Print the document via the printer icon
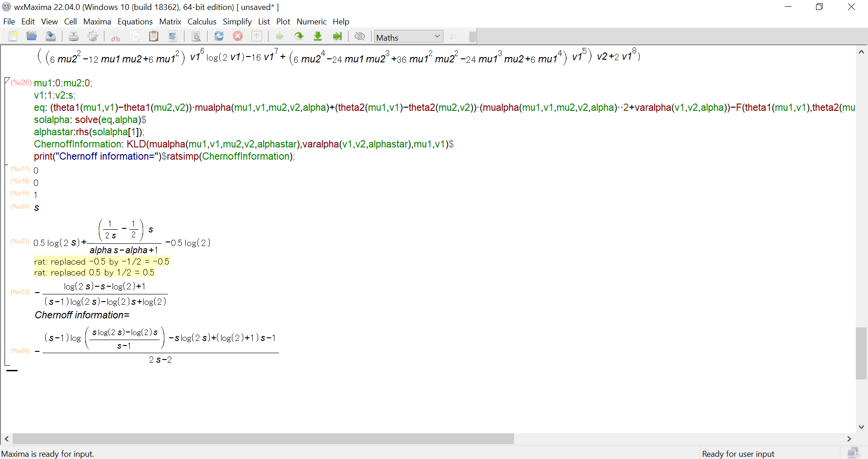 [x=74, y=37]
